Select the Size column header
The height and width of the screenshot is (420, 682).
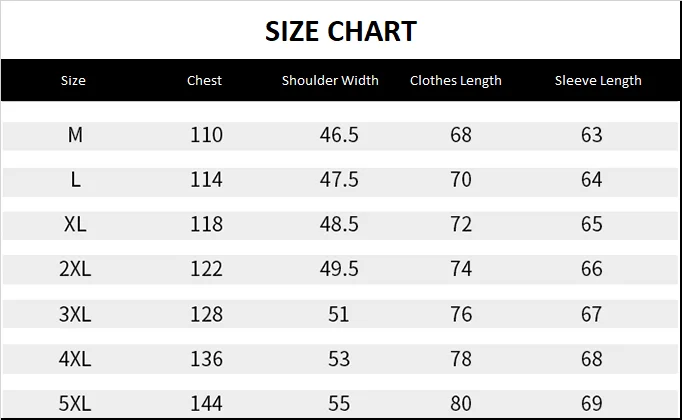73,80
